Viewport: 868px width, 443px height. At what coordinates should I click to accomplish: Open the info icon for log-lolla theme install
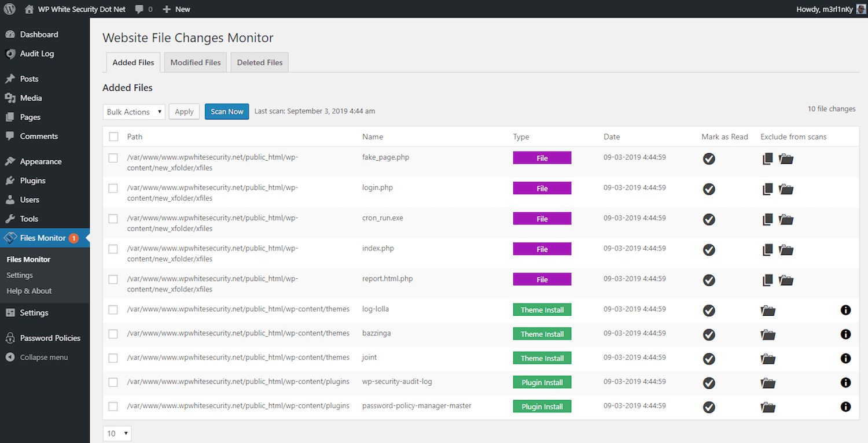[x=845, y=310]
